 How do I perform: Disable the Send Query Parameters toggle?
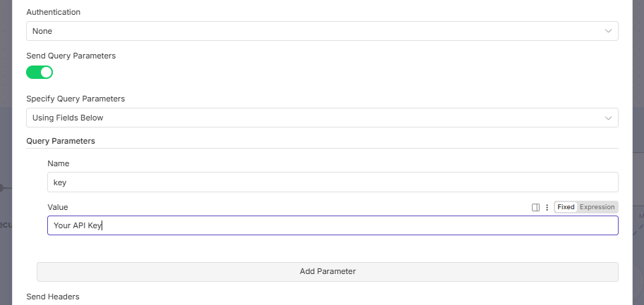pyautogui.click(x=40, y=72)
